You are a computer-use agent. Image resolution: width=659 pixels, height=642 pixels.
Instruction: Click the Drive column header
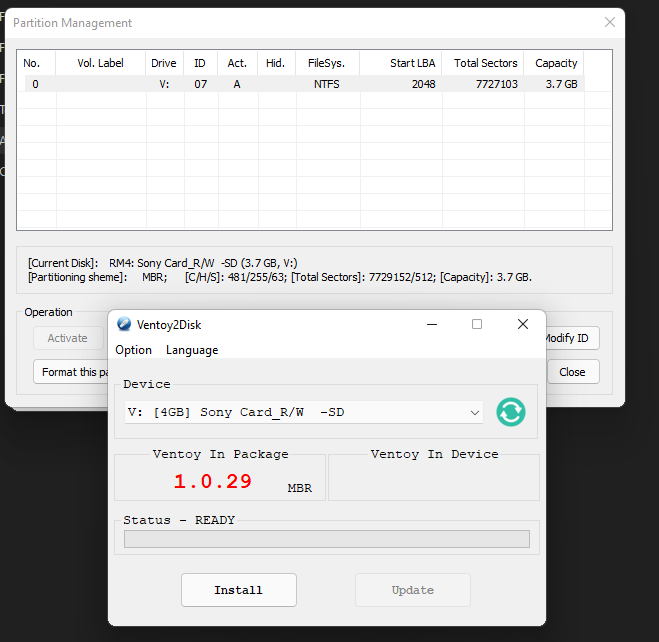pos(164,63)
